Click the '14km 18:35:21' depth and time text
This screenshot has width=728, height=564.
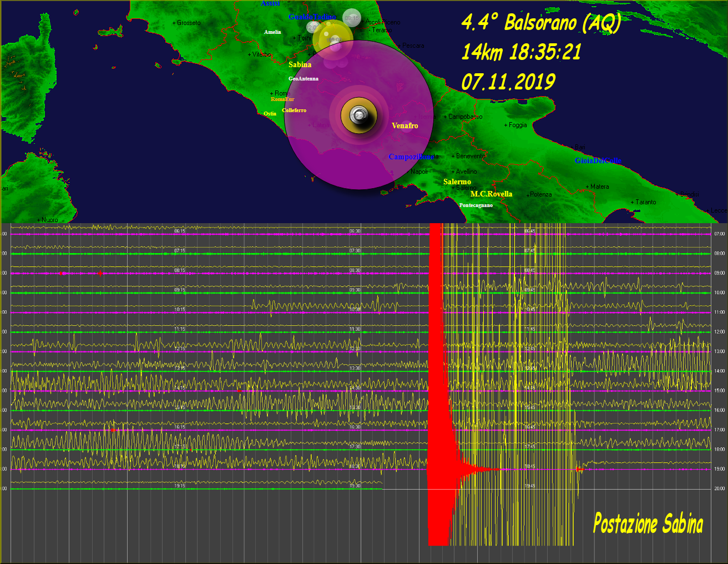coord(521,53)
